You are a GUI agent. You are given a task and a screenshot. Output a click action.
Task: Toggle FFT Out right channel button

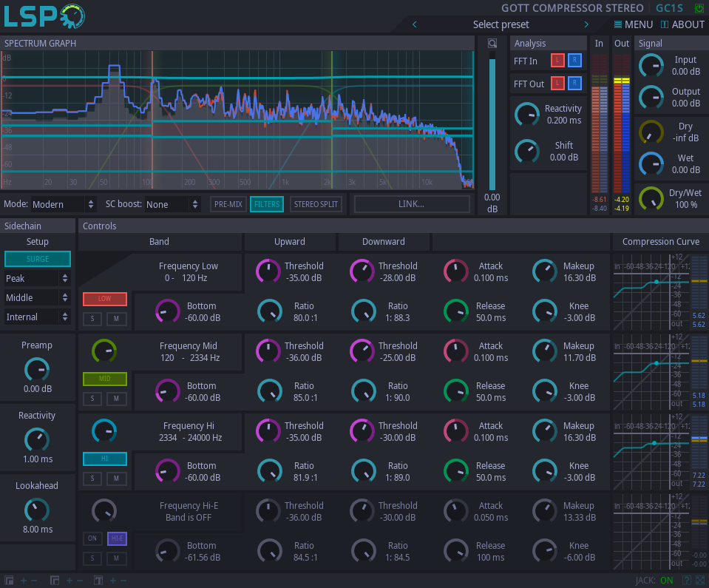574,84
